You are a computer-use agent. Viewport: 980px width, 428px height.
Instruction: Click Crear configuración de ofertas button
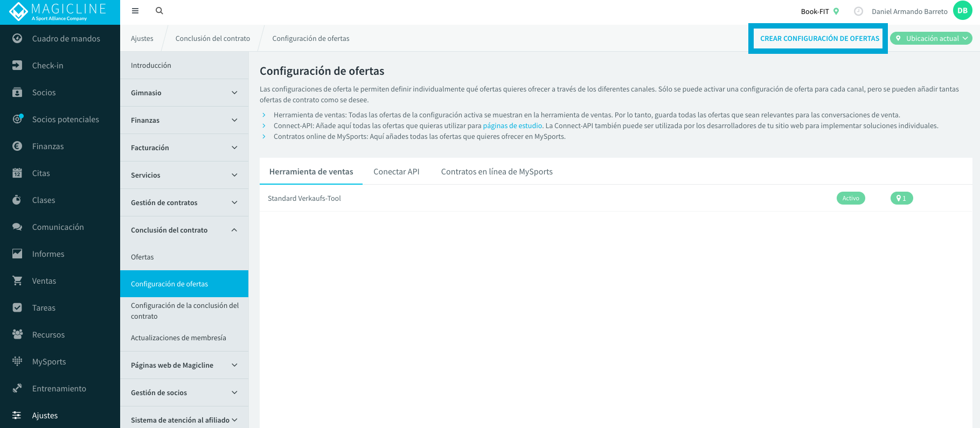(819, 38)
